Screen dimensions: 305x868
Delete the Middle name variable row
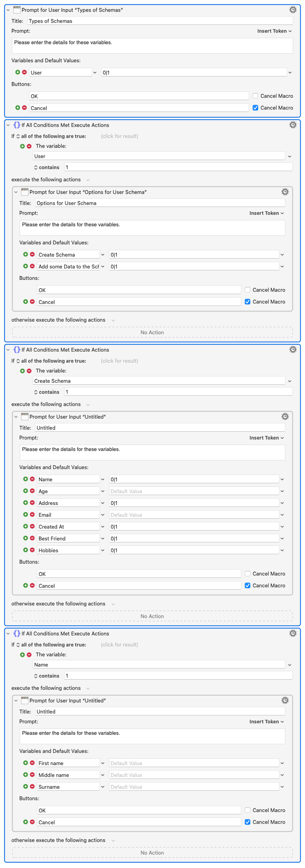pos(32,775)
